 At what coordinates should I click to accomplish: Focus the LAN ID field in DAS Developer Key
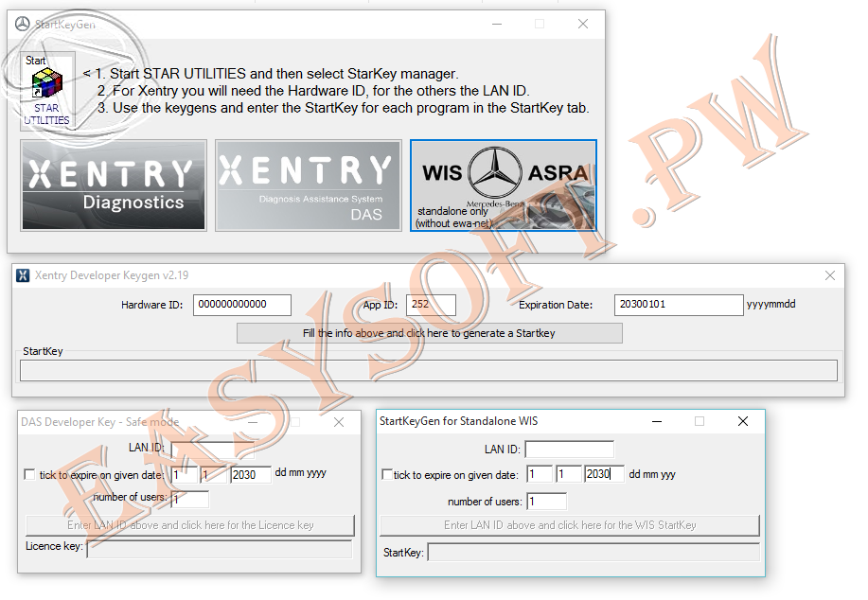point(213,450)
